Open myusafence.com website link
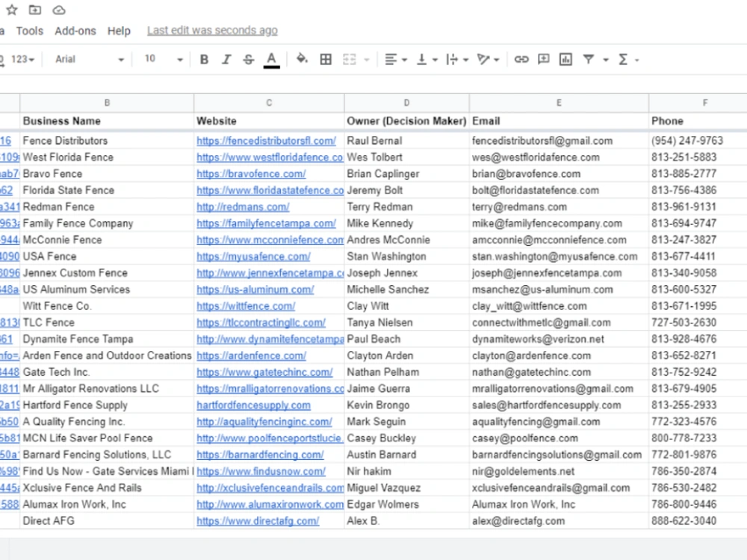The image size is (747, 560). click(253, 257)
